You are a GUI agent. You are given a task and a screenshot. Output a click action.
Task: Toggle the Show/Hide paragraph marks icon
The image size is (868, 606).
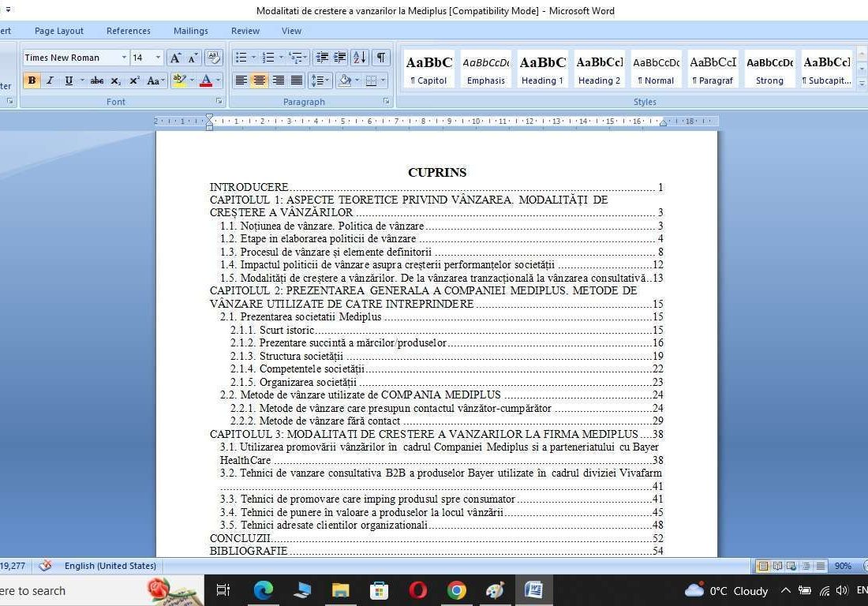(x=380, y=58)
